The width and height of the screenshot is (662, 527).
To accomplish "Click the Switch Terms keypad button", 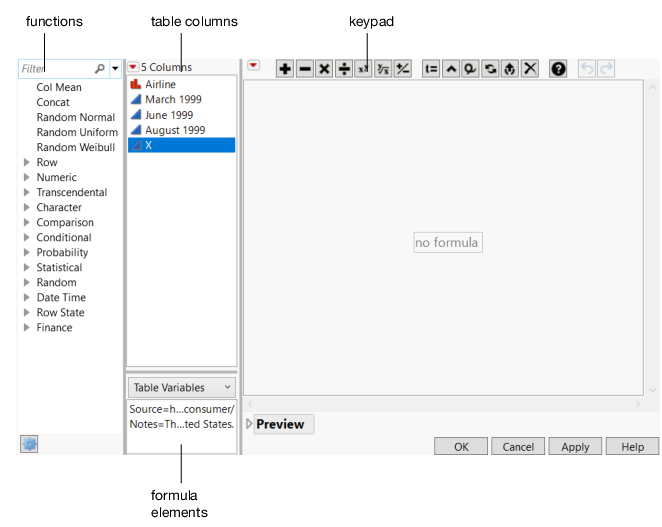I will (x=490, y=68).
